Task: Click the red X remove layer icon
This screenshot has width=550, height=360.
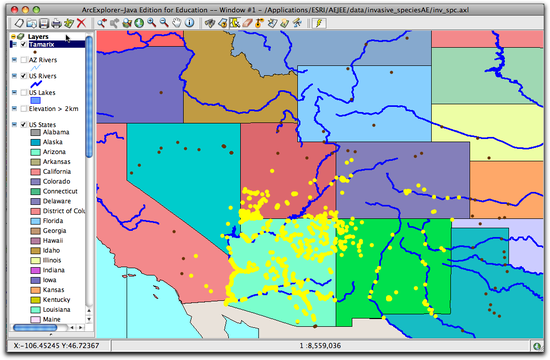Action: (81, 23)
